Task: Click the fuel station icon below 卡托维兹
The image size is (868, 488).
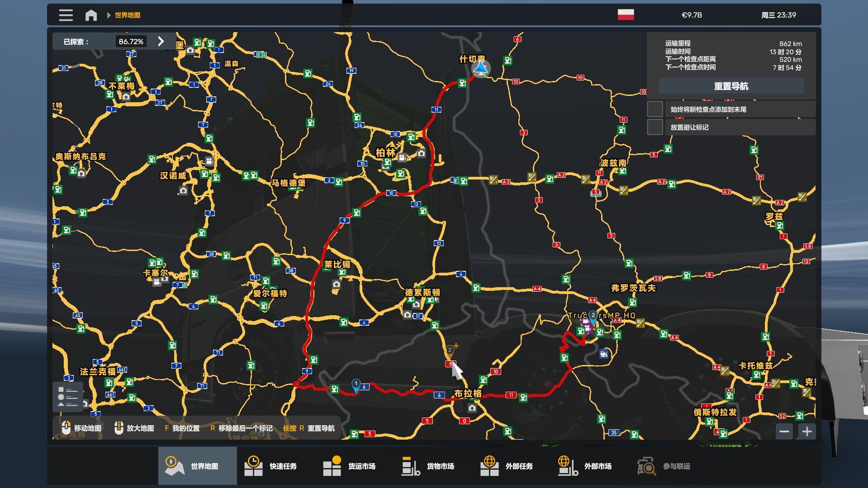Action: pyautogui.click(x=756, y=375)
